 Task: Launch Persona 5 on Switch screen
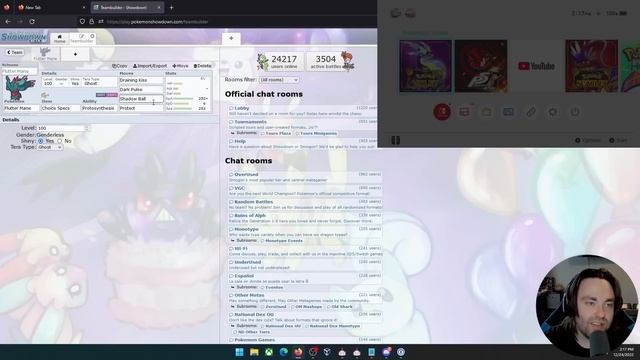(481, 66)
